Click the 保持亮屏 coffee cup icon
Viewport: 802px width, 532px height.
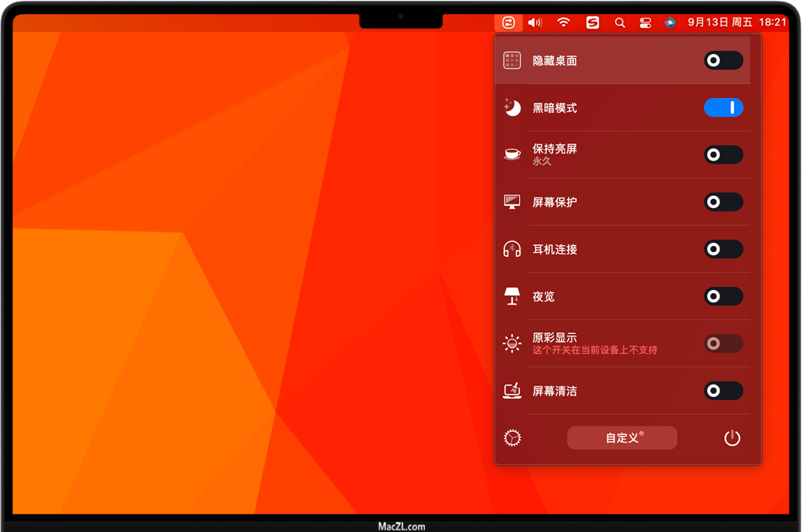[512, 154]
